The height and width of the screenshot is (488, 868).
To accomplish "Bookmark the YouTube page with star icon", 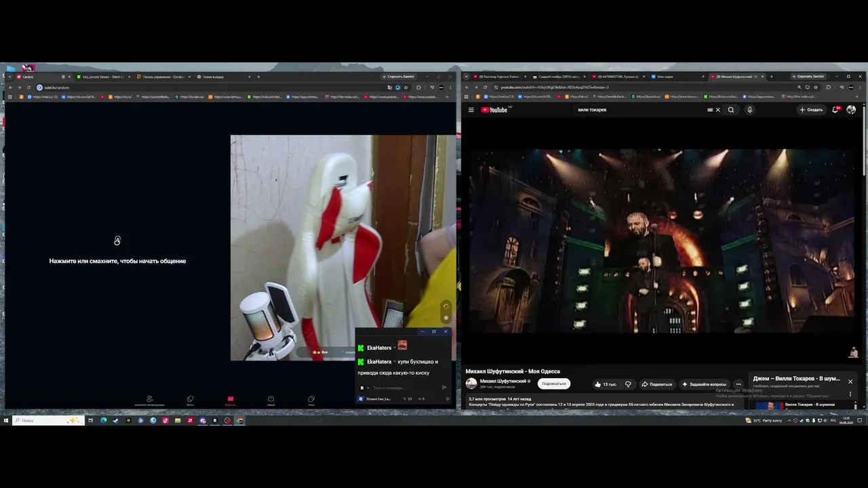I will pos(815,87).
